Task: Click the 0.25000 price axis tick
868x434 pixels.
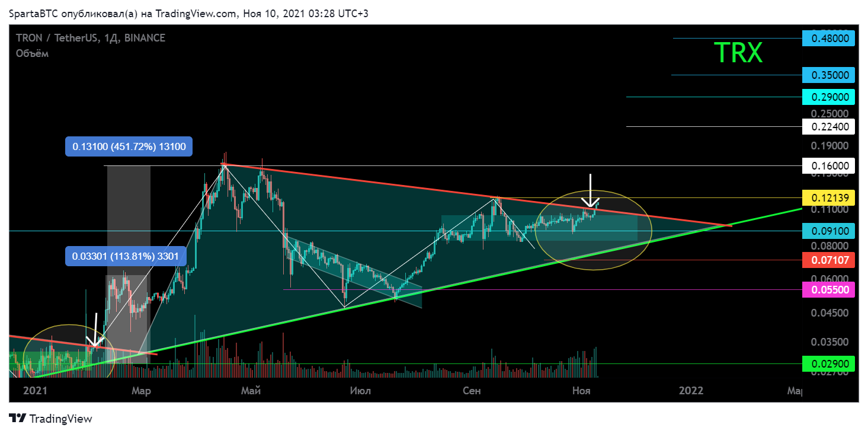Action: click(x=831, y=113)
